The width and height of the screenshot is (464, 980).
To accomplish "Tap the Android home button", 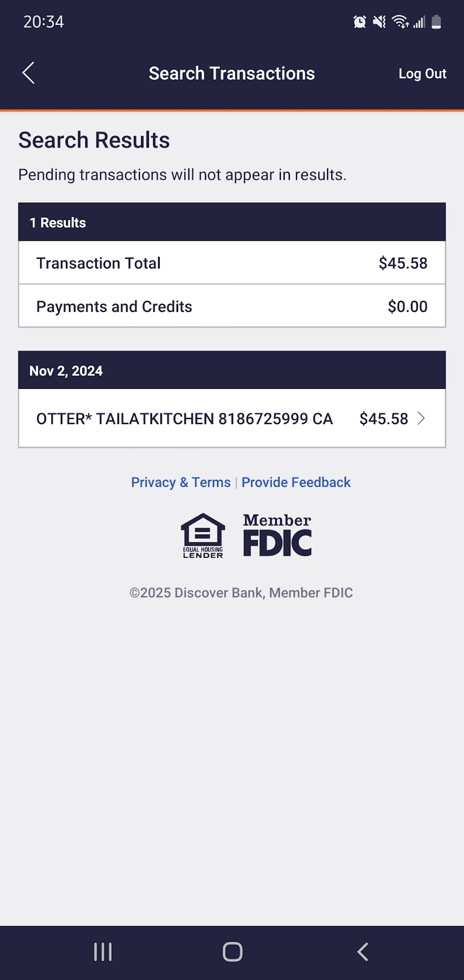I will (x=232, y=952).
